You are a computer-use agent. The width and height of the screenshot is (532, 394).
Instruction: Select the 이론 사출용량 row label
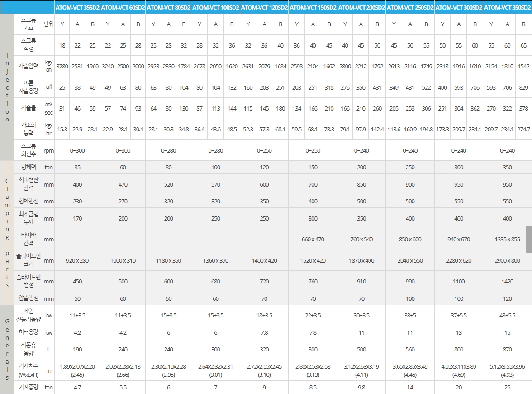tap(28, 87)
